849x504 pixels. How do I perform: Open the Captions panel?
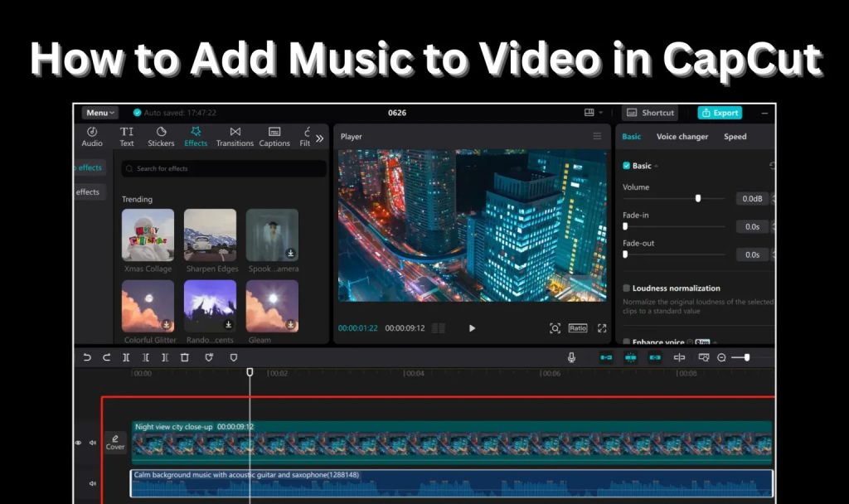point(274,137)
